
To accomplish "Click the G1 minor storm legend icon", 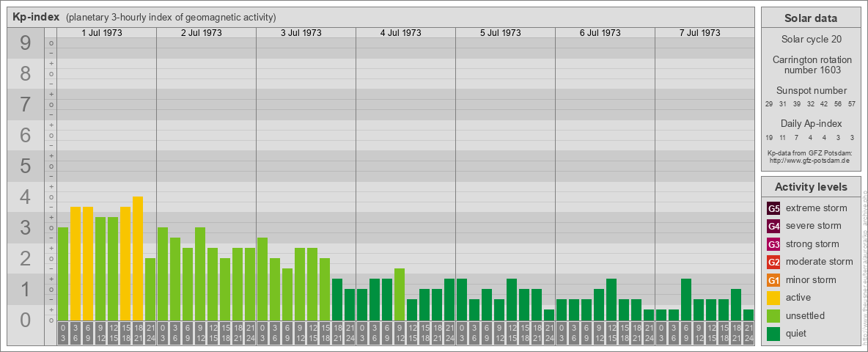I will (x=773, y=280).
